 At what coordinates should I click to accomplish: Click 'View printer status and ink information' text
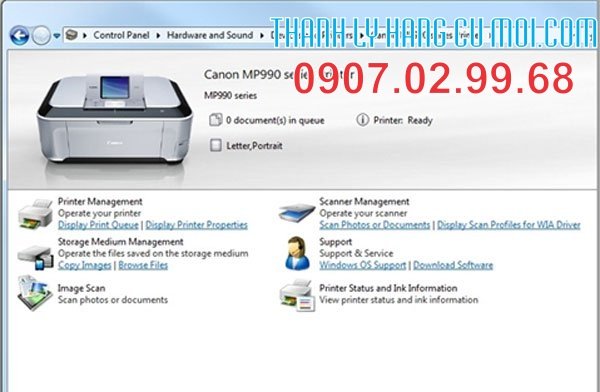tap(398, 300)
